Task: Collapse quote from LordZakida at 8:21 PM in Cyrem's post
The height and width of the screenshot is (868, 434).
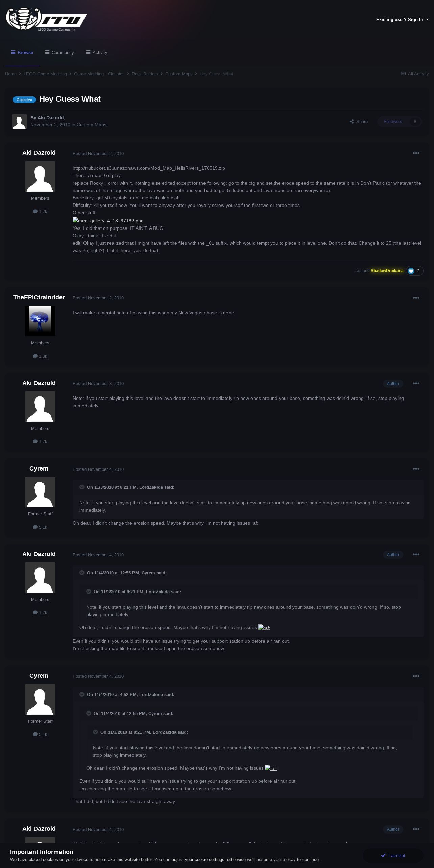Action: point(82,487)
